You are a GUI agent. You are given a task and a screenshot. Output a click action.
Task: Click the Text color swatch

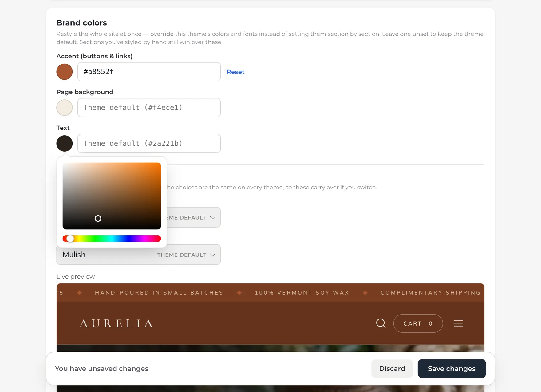pyautogui.click(x=65, y=143)
